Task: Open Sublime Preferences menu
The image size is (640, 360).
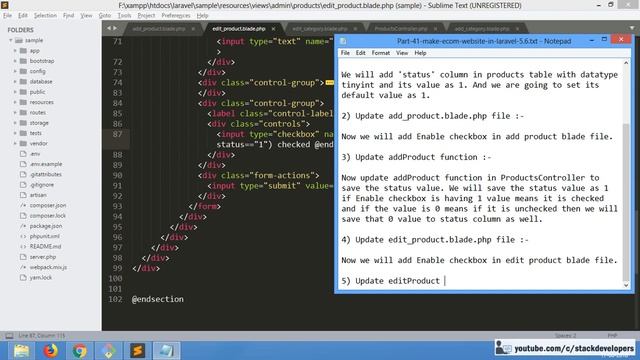Action: 176,16
